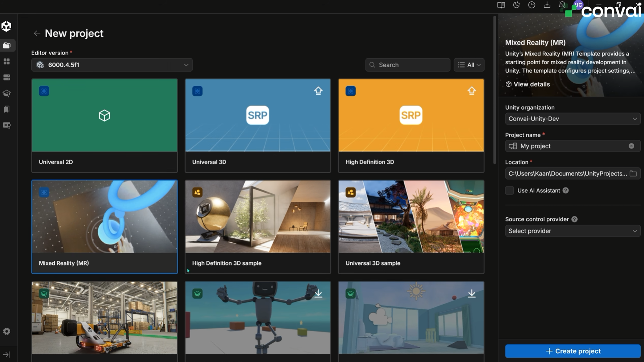
Task: Click the muted notifications bell icon
Action: click(x=562, y=5)
